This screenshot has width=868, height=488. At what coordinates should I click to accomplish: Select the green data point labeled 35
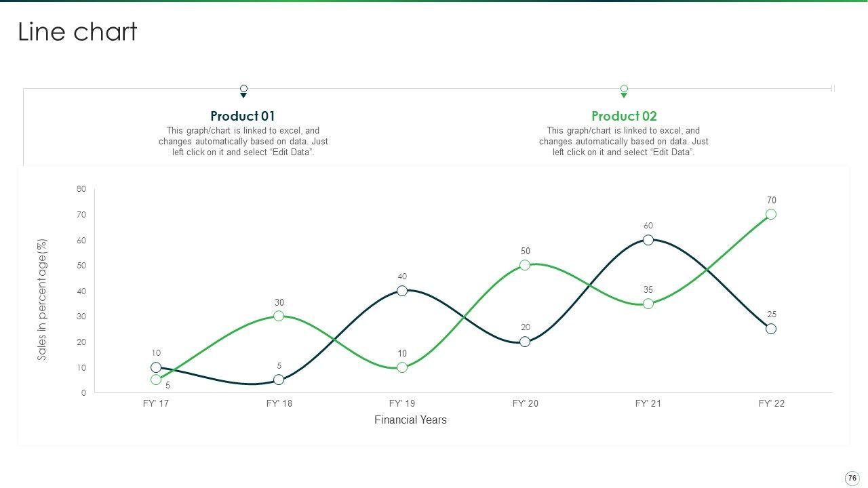click(x=648, y=304)
